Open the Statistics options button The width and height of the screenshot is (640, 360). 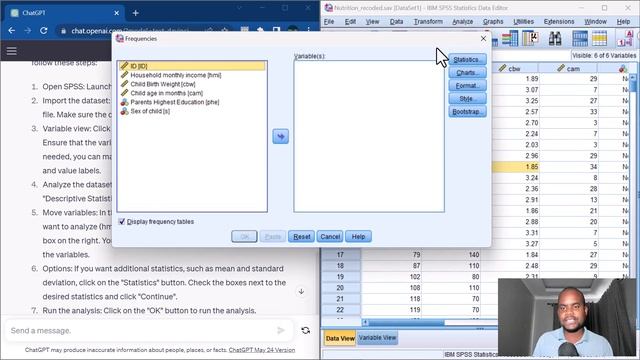pos(467,60)
